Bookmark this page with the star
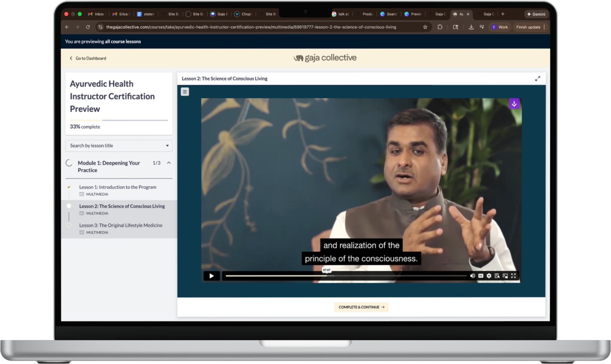611x364 pixels. click(425, 27)
